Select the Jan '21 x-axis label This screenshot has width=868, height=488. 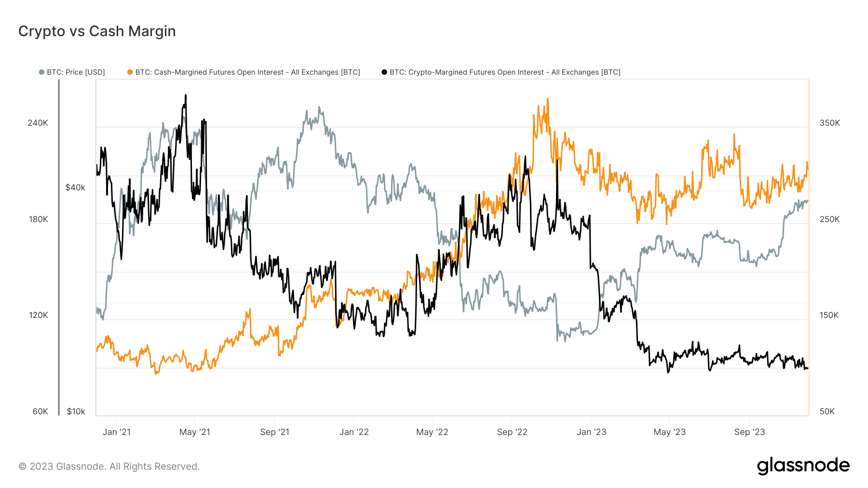(x=117, y=432)
